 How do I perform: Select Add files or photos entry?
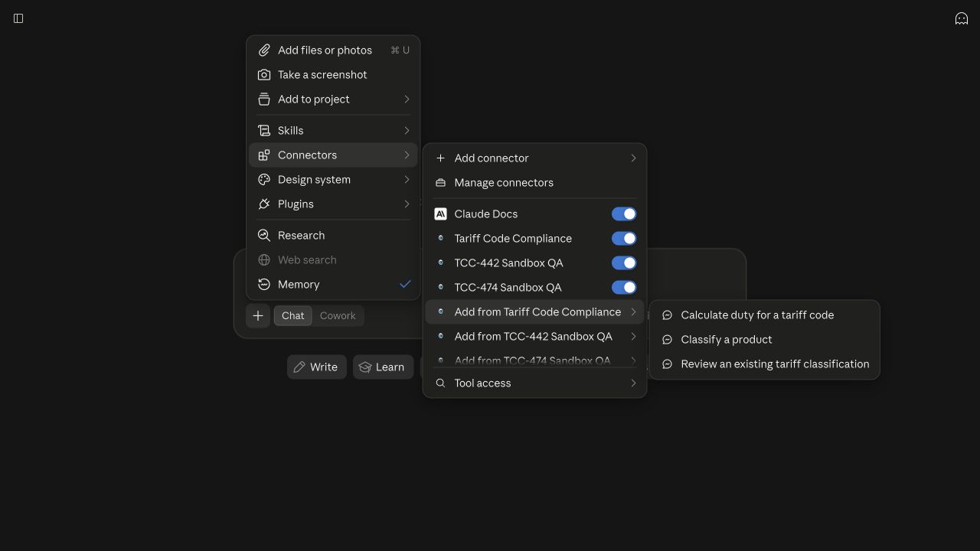[x=333, y=51]
